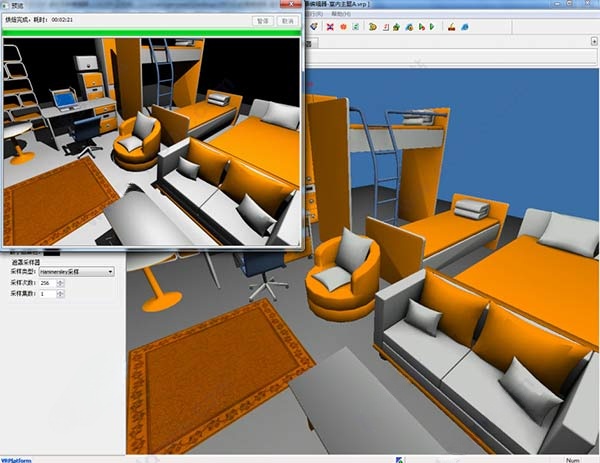This screenshot has width=600, height=463.
Task: Click the black color swatch in left panel
Action: click(x=52, y=253)
